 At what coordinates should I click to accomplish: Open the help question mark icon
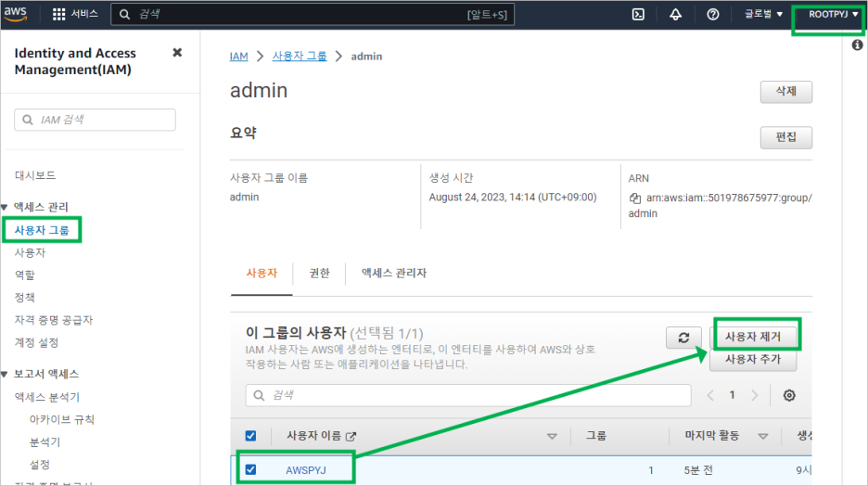pos(713,15)
